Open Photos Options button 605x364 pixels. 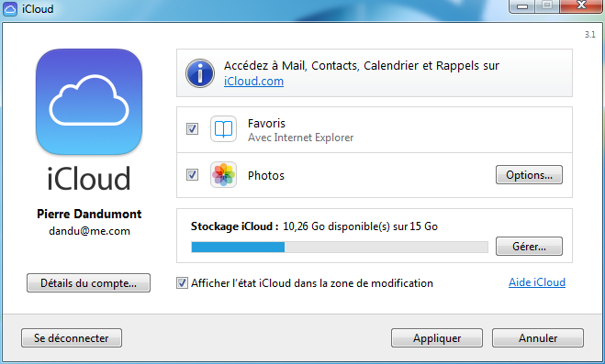[x=529, y=175]
